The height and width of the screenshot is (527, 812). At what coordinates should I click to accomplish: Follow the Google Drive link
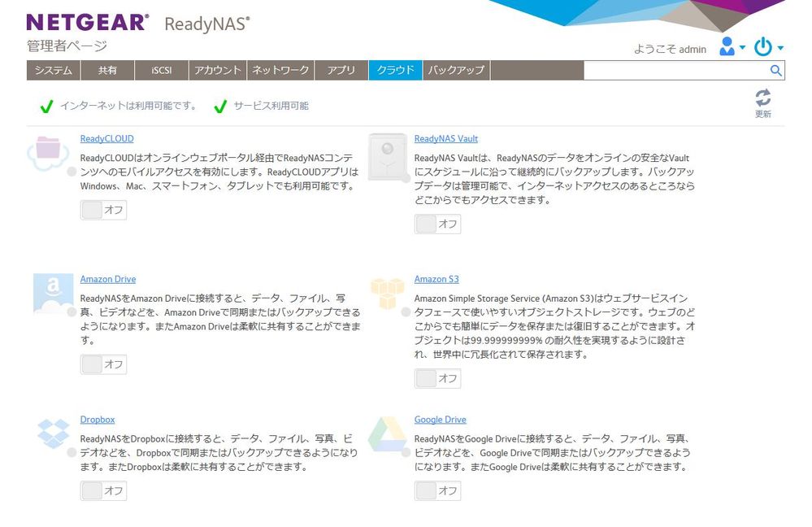tap(440, 420)
